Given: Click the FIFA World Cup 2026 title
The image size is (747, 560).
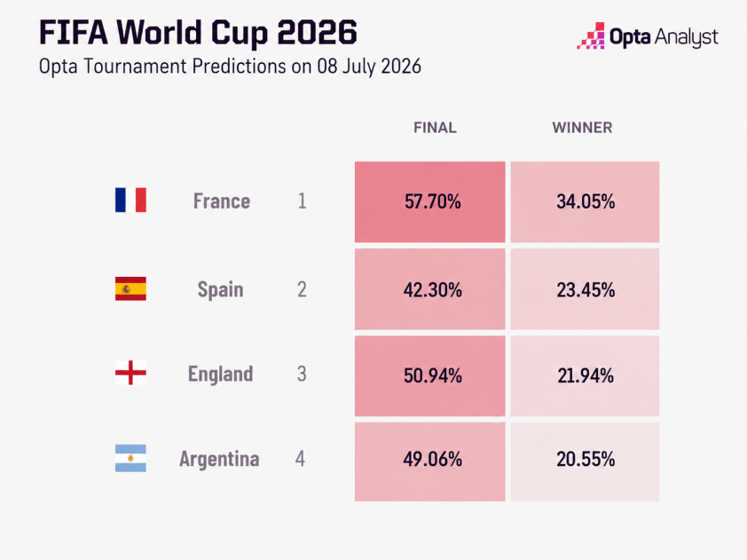Looking at the screenshot, I should click(x=198, y=33).
